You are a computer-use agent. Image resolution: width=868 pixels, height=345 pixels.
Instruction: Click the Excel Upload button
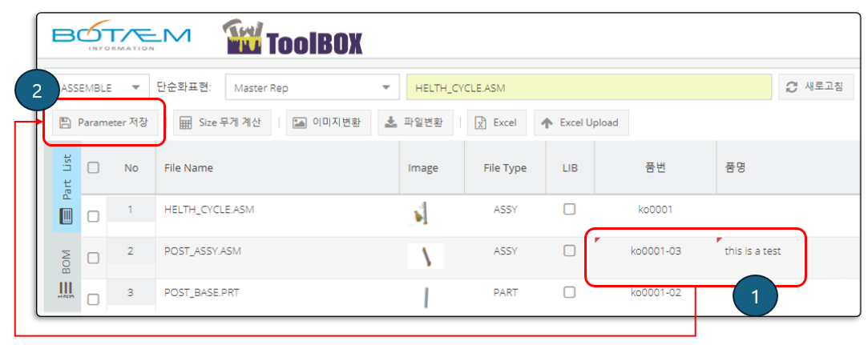coord(581,122)
